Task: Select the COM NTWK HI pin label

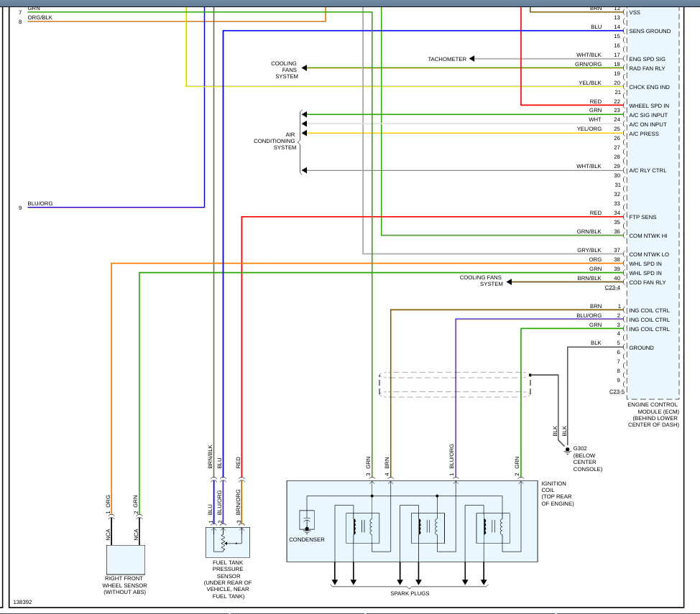Action: click(x=648, y=236)
